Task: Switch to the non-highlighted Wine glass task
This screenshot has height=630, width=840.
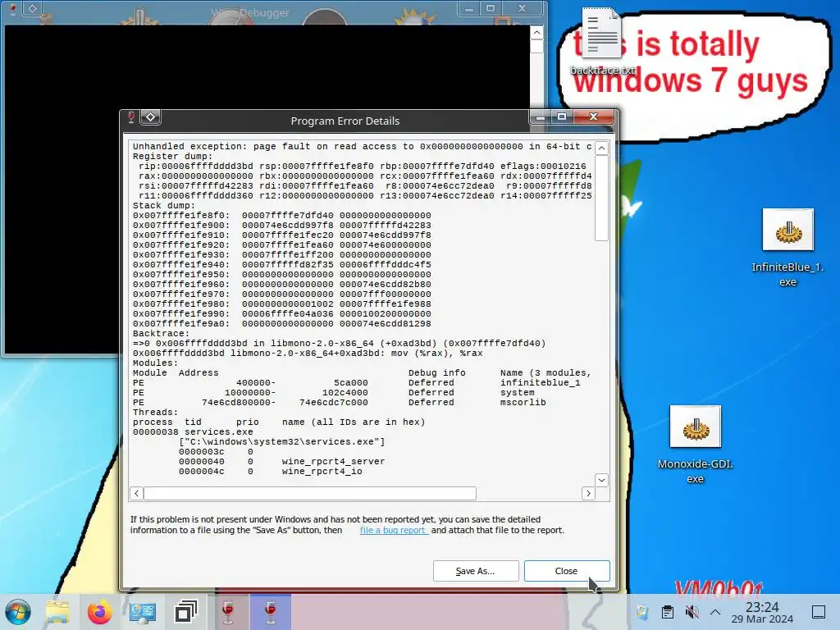Action: 228,612
